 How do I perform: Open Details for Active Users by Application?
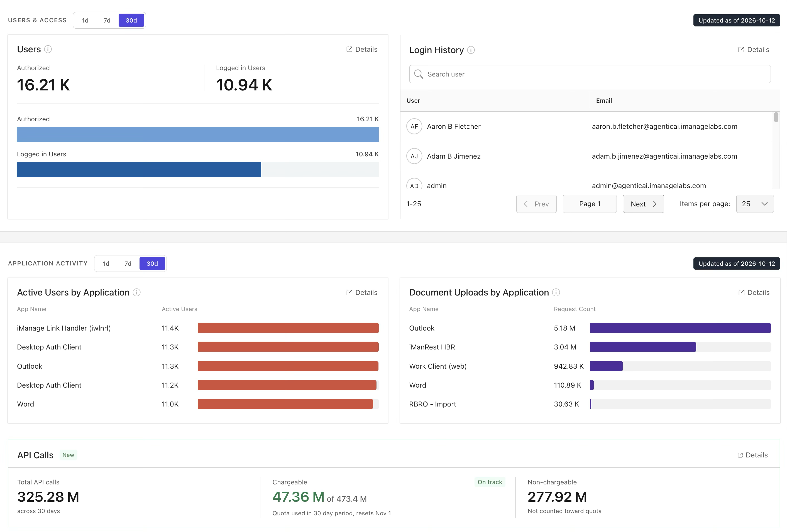pyautogui.click(x=362, y=292)
